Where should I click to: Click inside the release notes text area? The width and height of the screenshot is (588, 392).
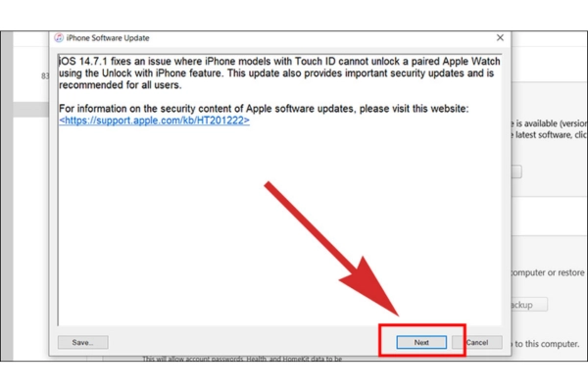coord(279,225)
